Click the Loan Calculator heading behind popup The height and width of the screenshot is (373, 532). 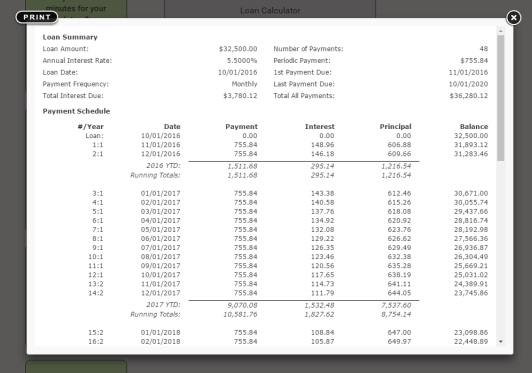(x=270, y=11)
